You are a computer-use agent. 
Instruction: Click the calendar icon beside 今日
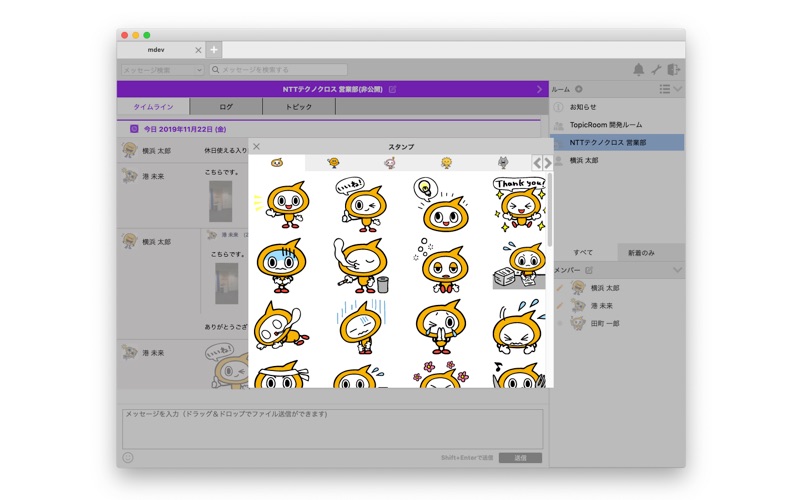coord(134,129)
